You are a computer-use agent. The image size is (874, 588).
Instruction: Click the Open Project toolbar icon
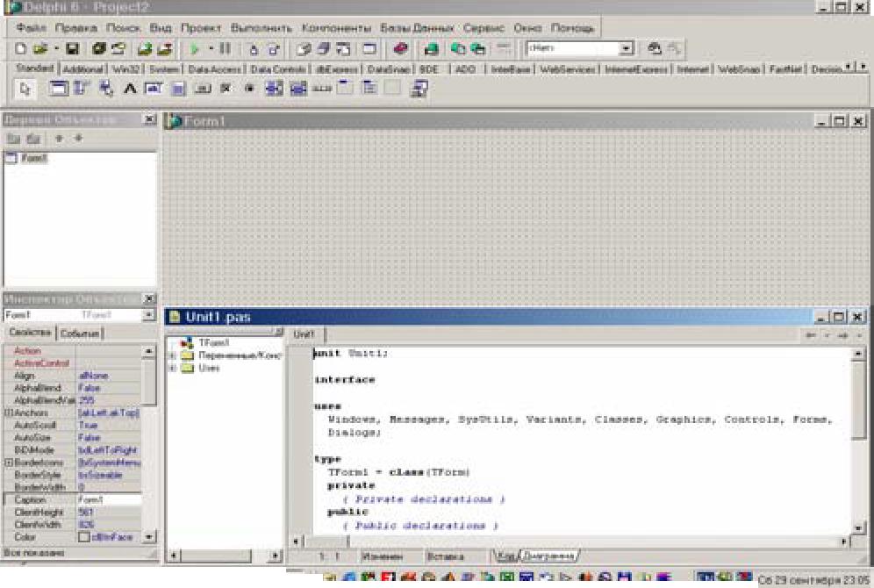click(x=118, y=49)
